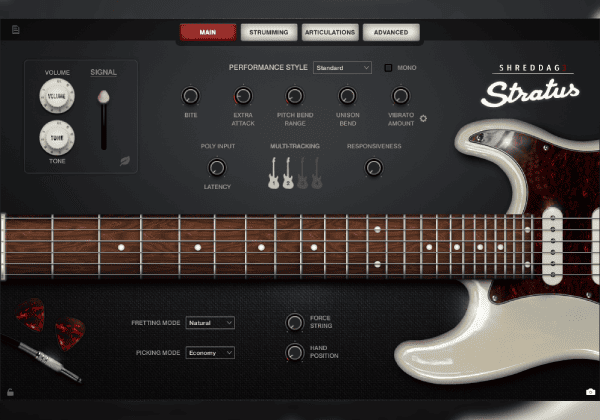The image size is (600, 420).
Task: Click the Extra Attack knob
Action: pos(243,96)
